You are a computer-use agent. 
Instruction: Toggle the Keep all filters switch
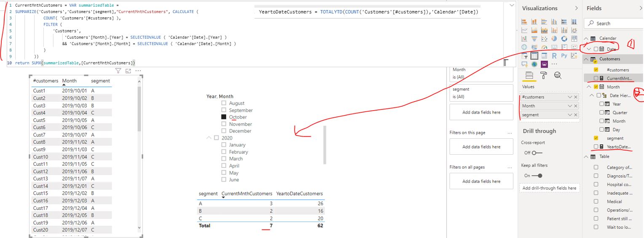tap(537, 176)
